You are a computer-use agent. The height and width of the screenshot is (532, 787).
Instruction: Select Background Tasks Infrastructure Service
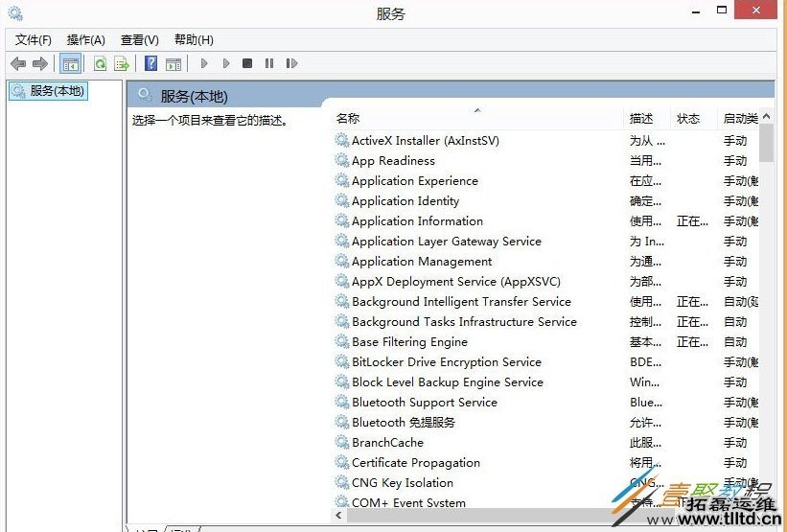[464, 321]
